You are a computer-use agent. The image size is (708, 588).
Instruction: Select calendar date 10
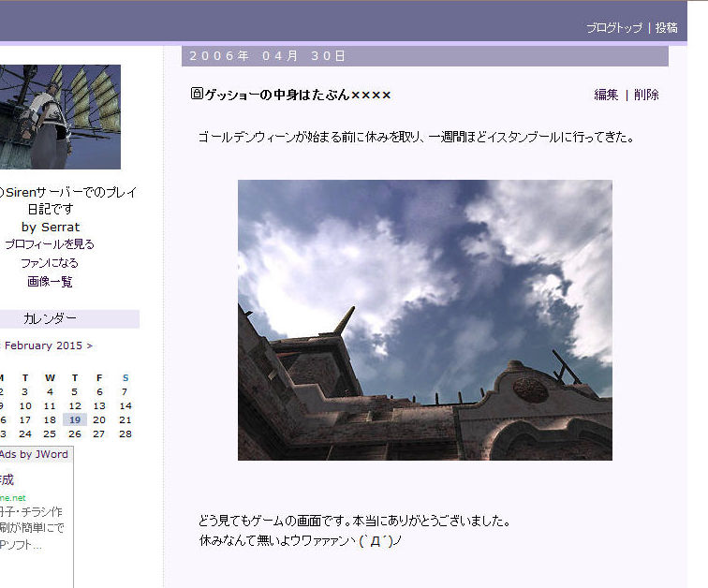(25, 406)
